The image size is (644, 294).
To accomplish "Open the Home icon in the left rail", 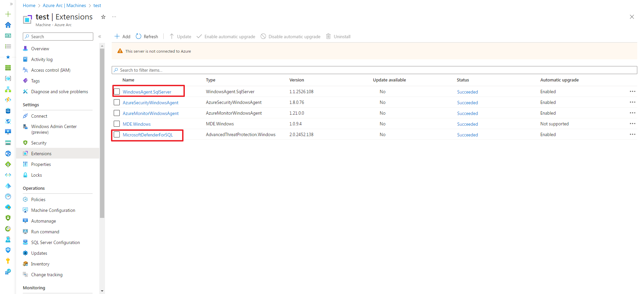I will (8, 25).
